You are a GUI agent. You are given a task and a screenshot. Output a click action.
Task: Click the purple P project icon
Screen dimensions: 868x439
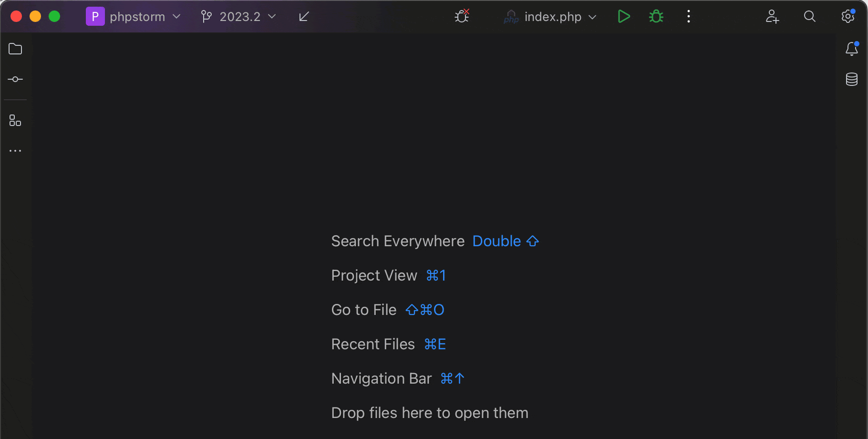point(95,17)
